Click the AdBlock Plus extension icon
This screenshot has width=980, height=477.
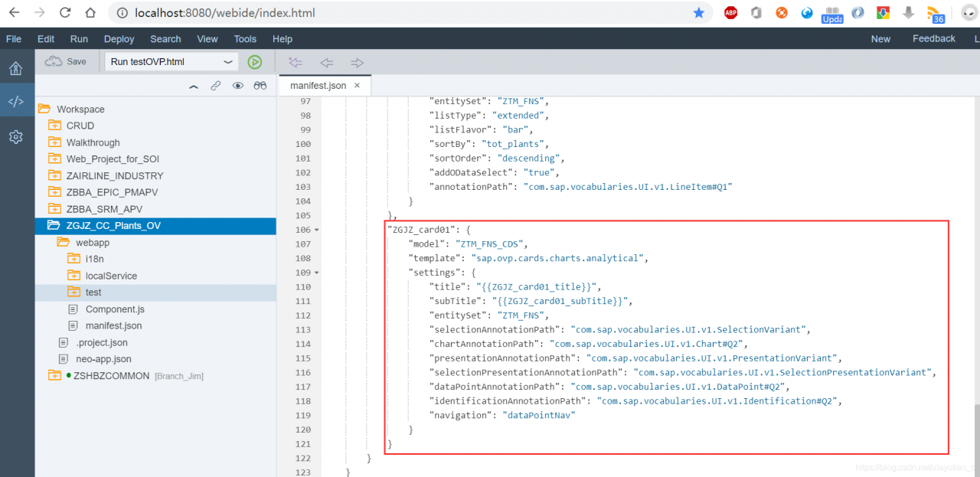(x=730, y=13)
